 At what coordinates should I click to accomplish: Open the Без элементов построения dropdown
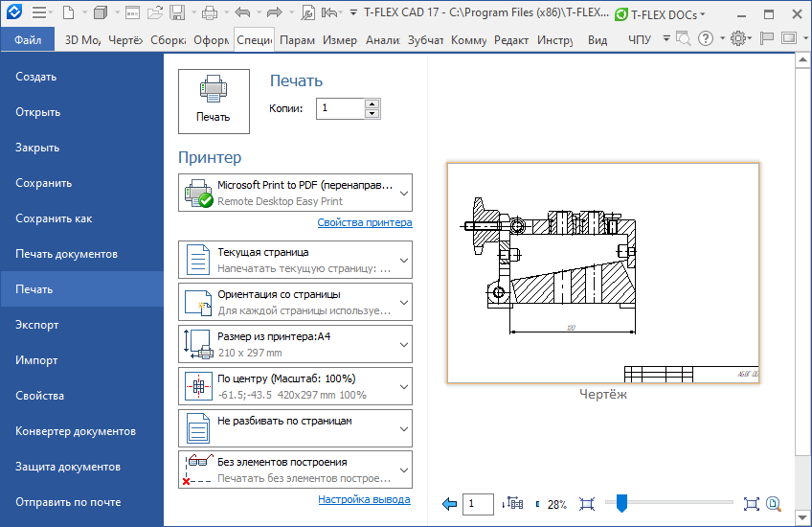(x=404, y=470)
